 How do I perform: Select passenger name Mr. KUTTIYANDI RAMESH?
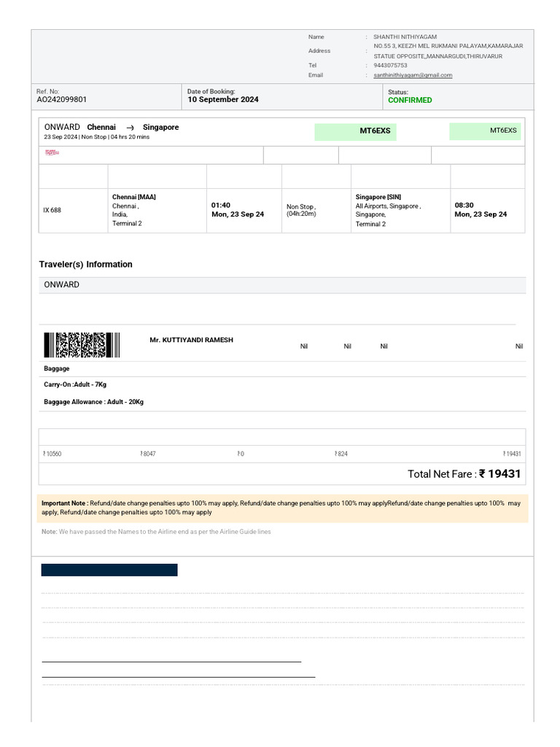click(x=192, y=340)
